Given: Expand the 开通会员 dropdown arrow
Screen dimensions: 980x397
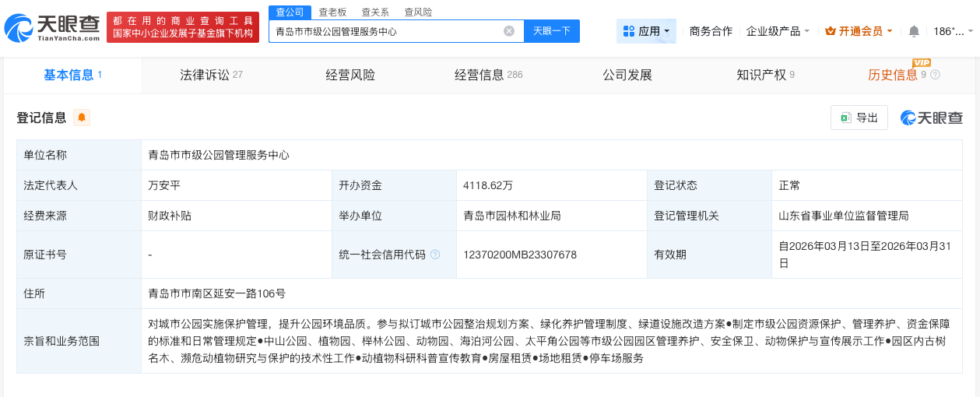Looking at the screenshot, I should (890, 31).
